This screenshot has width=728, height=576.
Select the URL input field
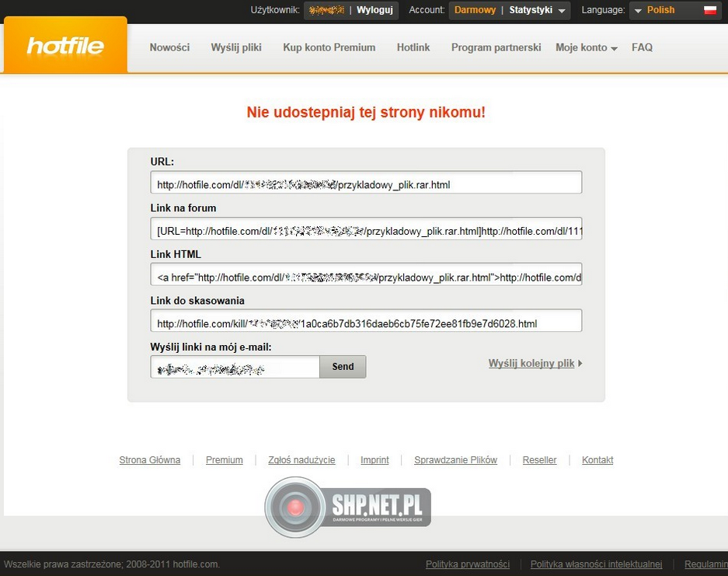pyautogui.click(x=366, y=182)
